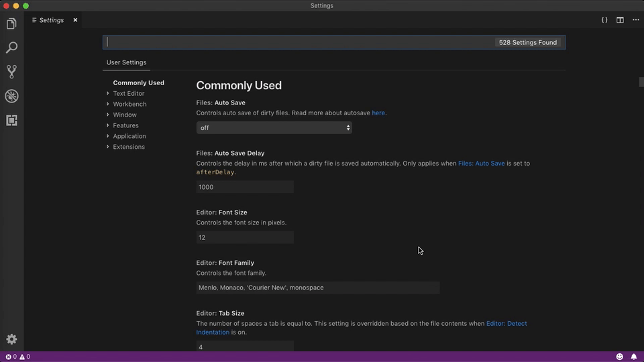
Task: Select the Settings editor tab
Action: pos(52,19)
